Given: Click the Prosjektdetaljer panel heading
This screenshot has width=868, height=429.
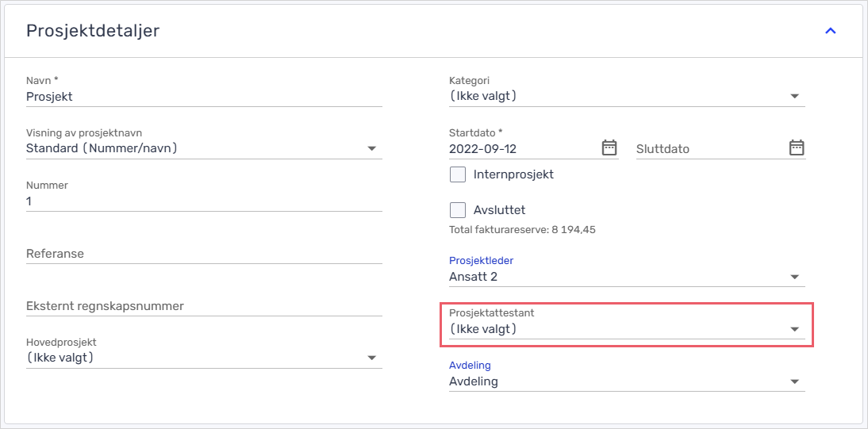Looking at the screenshot, I should coord(93,31).
